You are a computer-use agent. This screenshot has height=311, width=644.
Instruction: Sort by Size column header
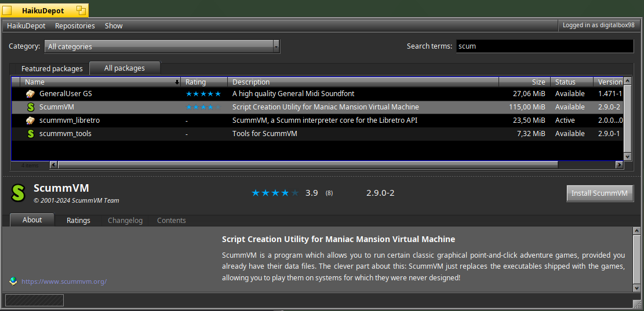coord(525,82)
